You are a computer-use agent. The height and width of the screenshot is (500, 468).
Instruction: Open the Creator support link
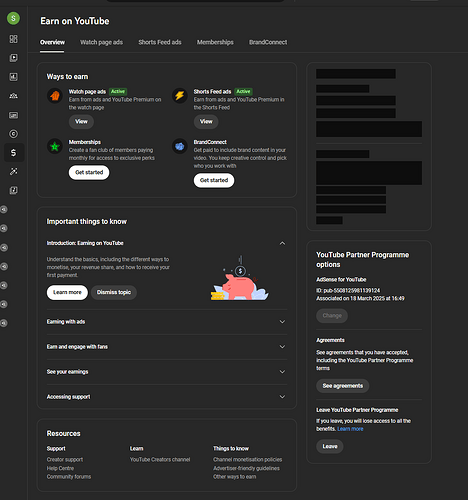[x=65, y=460]
